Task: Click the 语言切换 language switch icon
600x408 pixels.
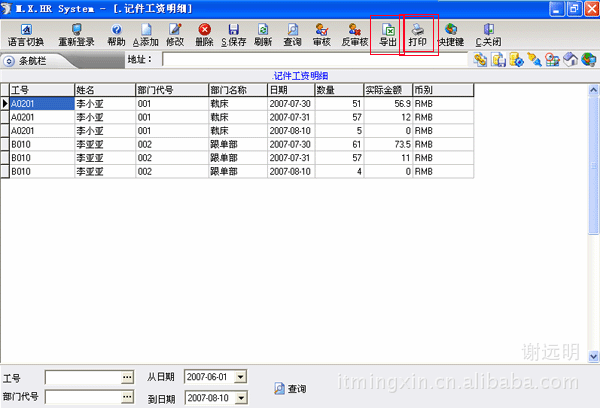Action: (25, 35)
